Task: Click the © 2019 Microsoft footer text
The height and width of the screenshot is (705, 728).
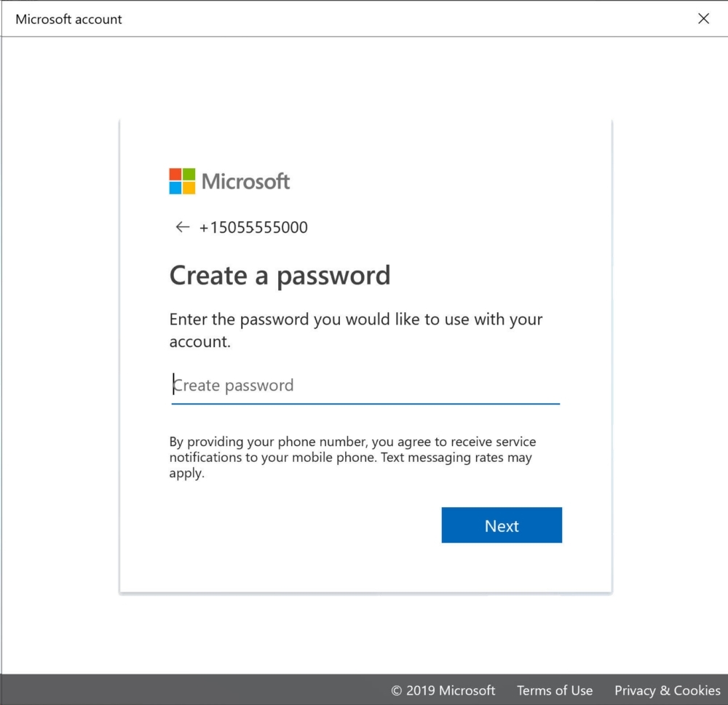Action: (x=443, y=690)
